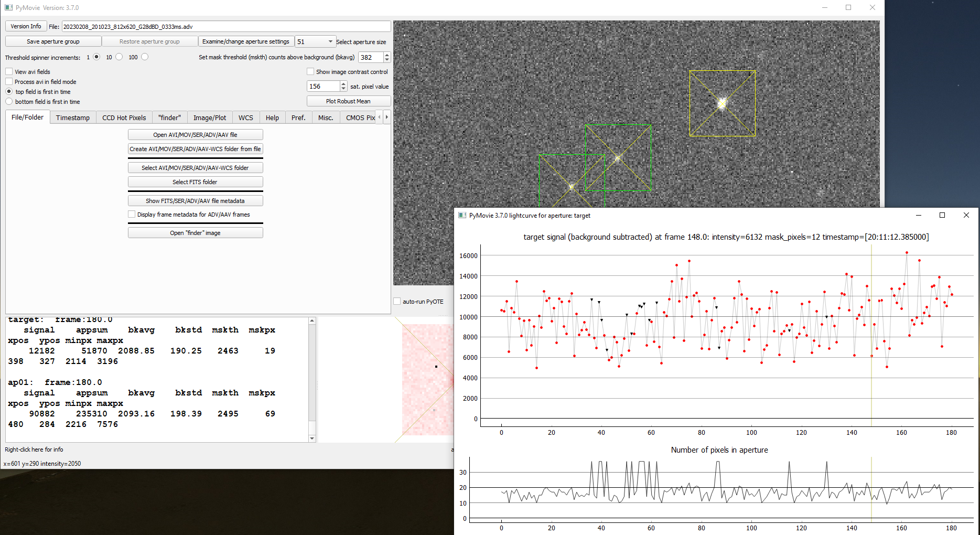Screen dimensions: 980x535
Task: Maximize the PyMovie main window
Action: point(848,7)
